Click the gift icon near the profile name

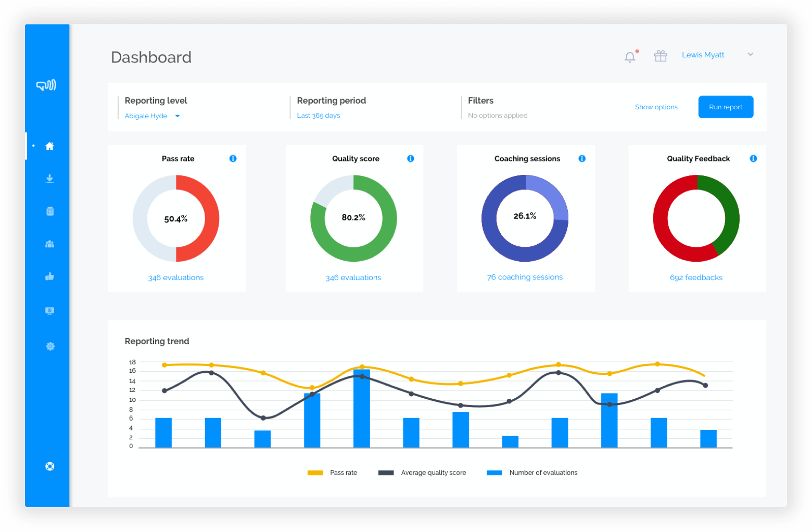(x=661, y=55)
